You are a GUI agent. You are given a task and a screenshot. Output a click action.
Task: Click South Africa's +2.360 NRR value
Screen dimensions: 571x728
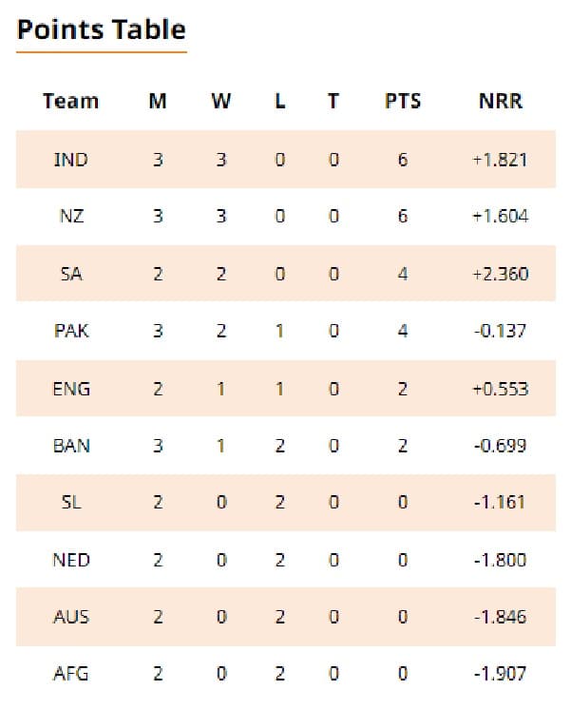pos(500,274)
